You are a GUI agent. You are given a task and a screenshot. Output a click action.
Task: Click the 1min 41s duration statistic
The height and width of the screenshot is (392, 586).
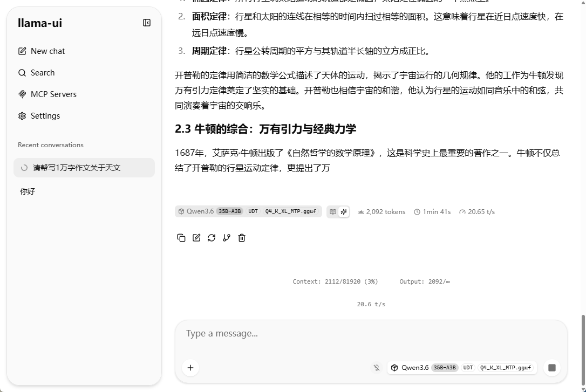click(x=432, y=212)
